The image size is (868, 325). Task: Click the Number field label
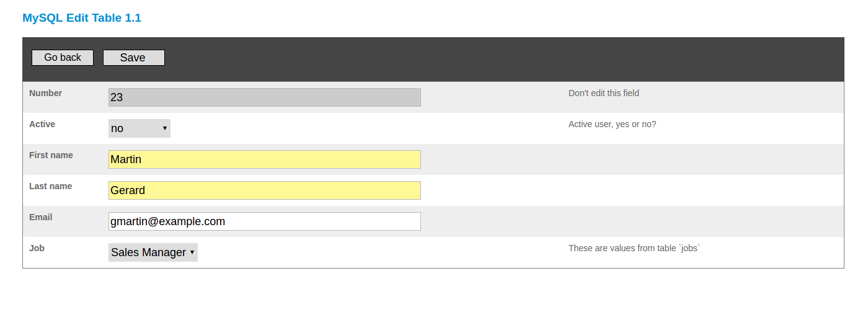click(x=46, y=93)
